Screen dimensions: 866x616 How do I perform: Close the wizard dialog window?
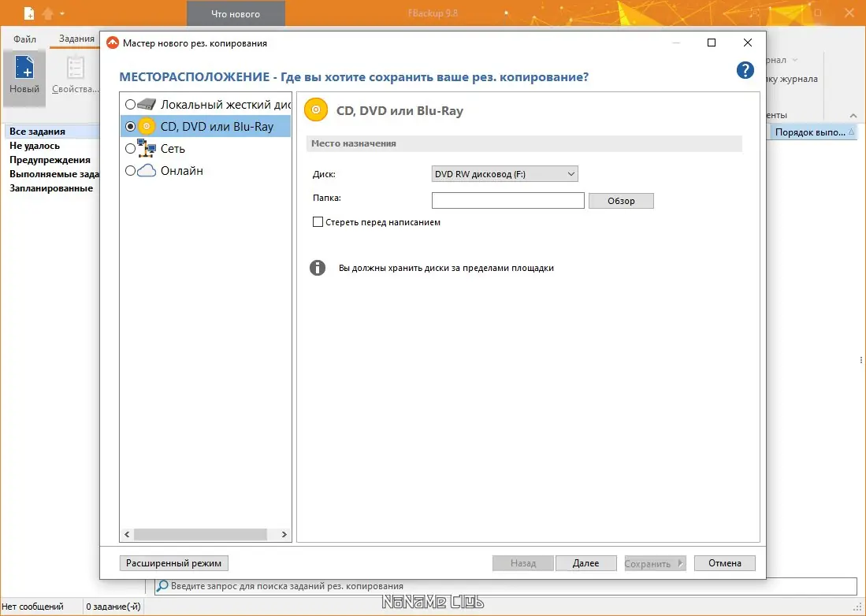[x=747, y=43]
